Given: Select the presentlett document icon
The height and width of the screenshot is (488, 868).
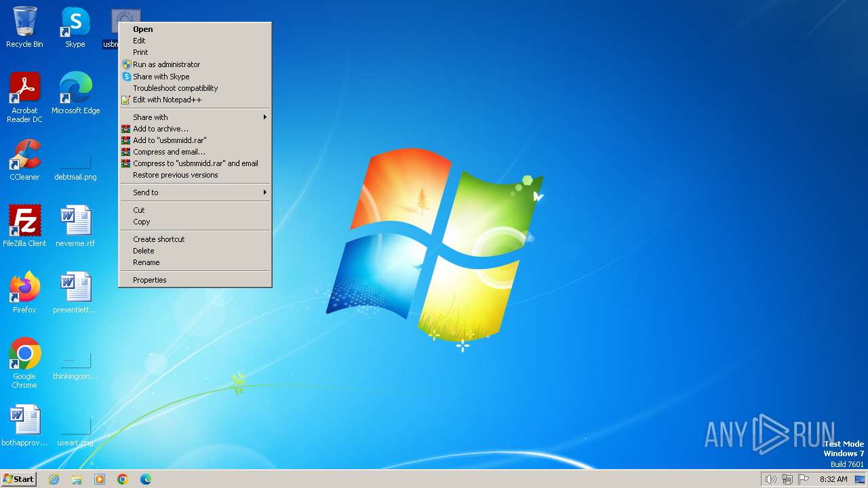Looking at the screenshot, I should coord(75,293).
